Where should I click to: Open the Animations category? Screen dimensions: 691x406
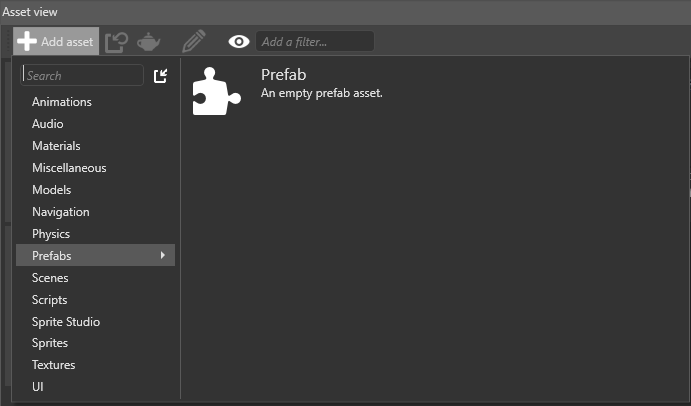click(62, 102)
